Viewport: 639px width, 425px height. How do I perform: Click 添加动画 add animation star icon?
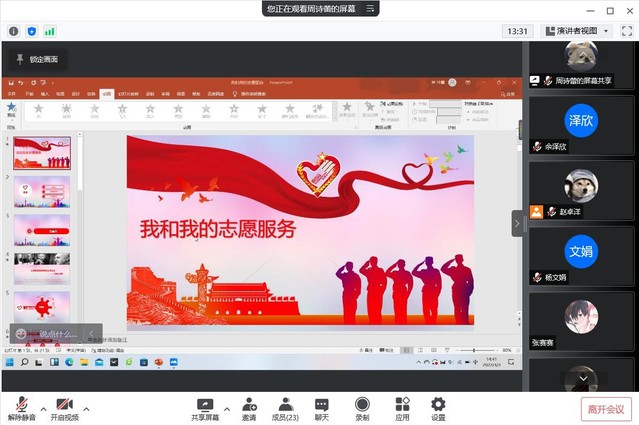[x=370, y=109]
